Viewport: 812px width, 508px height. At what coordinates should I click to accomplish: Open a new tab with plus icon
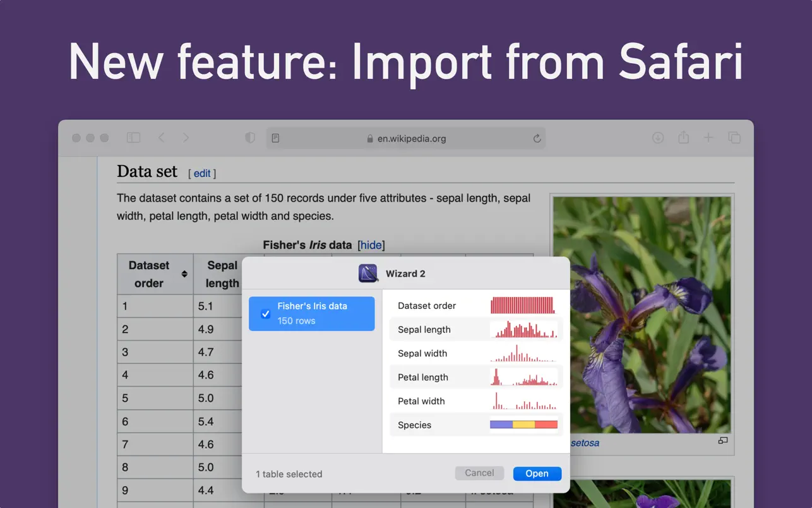708,138
